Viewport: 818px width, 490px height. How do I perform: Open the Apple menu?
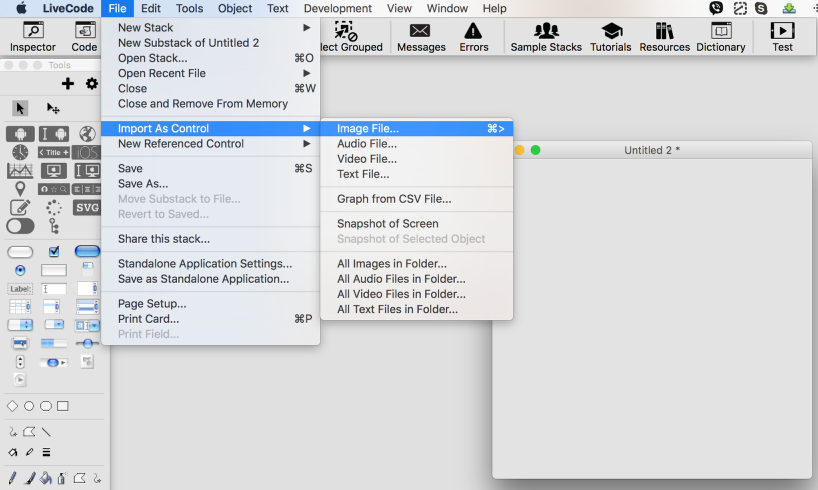21,8
